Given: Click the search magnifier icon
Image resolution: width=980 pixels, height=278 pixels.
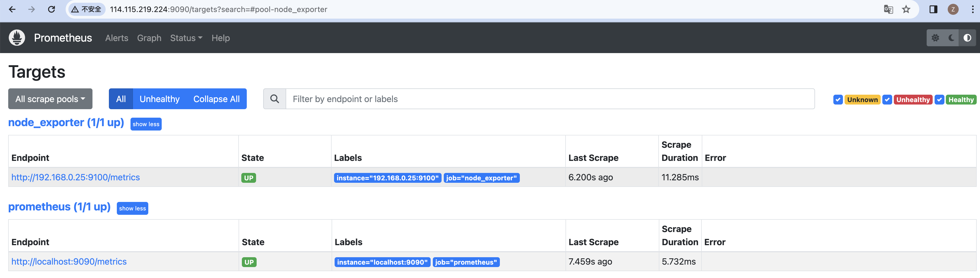Looking at the screenshot, I should 275,99.
